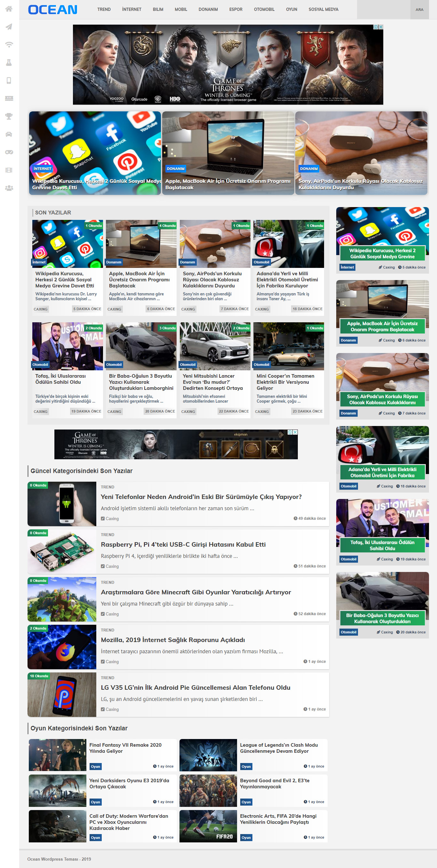Open the home icon in the sidebar

coord(9,9)
